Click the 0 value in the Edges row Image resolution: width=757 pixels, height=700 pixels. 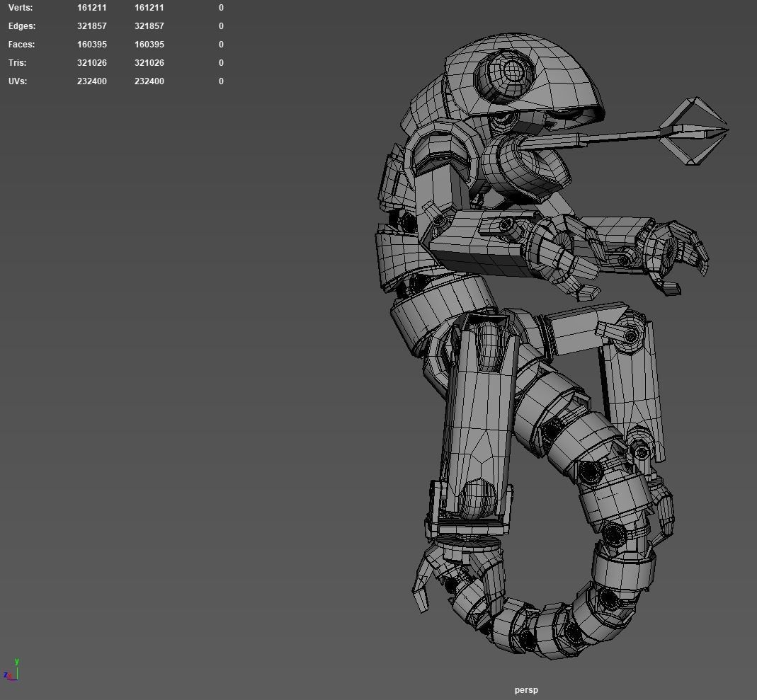221,26
